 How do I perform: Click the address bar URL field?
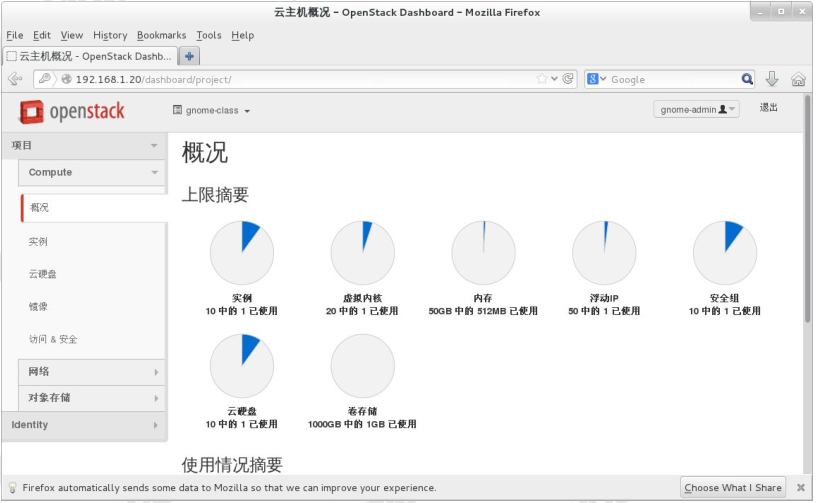304,79
